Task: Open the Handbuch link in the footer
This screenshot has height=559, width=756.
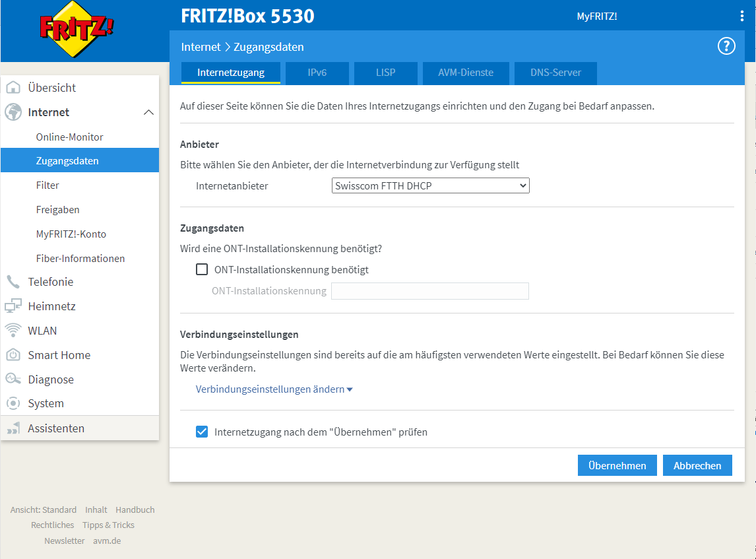Action: [135, 510]
